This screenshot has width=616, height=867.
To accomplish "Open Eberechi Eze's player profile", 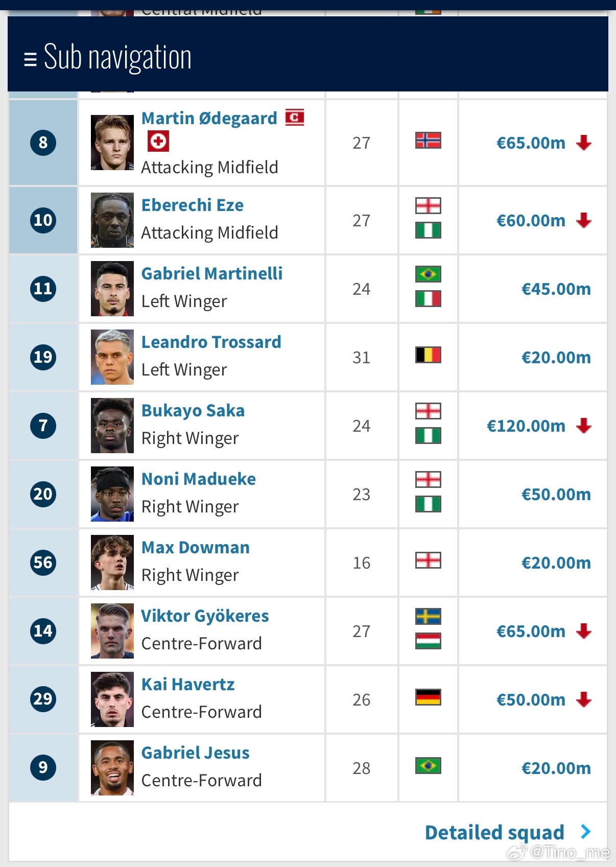I will [192, 205].
